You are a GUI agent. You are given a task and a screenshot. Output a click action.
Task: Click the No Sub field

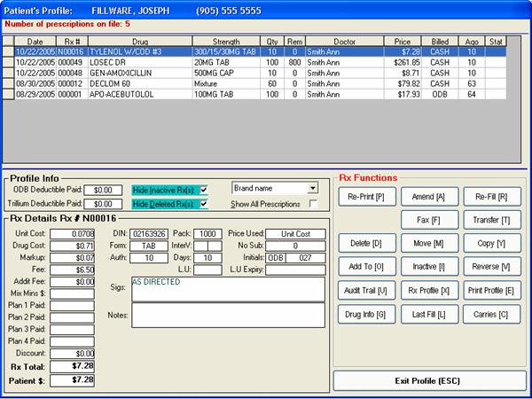295,246
